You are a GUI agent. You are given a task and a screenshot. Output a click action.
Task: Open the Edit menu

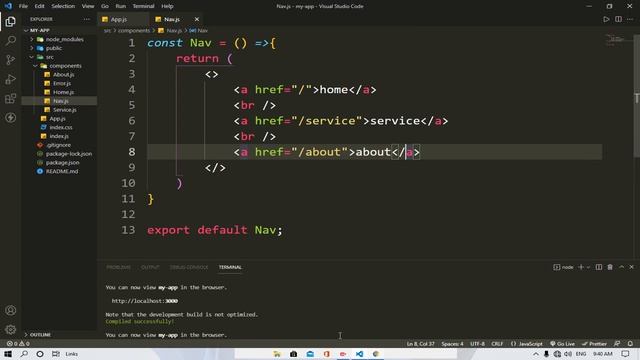point(40,6)
